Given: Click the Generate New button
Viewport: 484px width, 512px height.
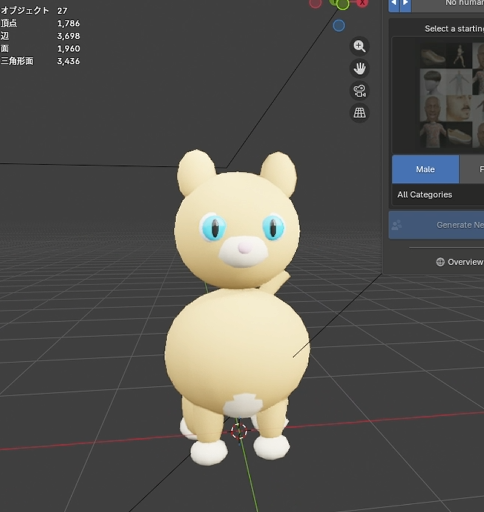Looking at the screenshot, I should click(x=436, y=225).
